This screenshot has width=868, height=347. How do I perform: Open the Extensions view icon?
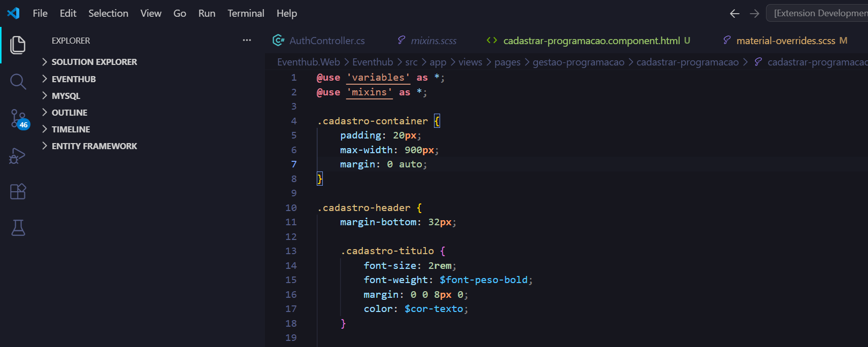coord(18,191)
